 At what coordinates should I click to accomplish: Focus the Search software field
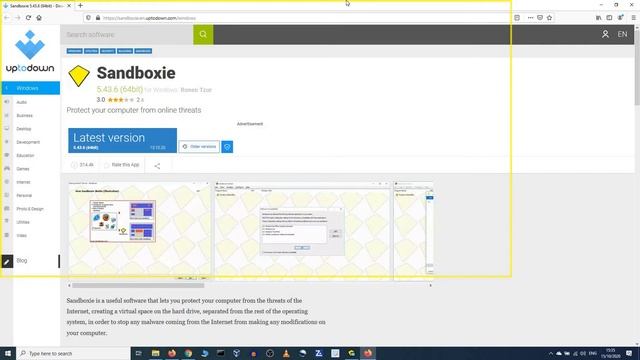tap(127, 35)
